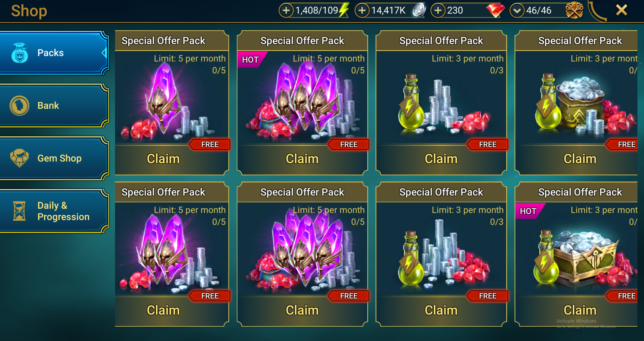Click the golden crossed keys icon
Image resolution: width=644 pixels, height=341 pixels.
[x=574, y=10]
